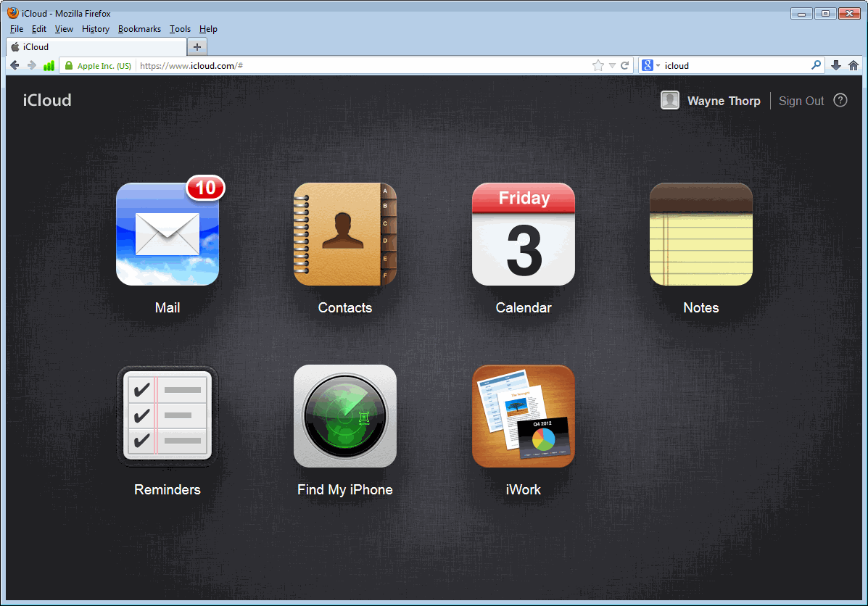
Task: Go back with the browser back arrow
Action: (15, 65)
